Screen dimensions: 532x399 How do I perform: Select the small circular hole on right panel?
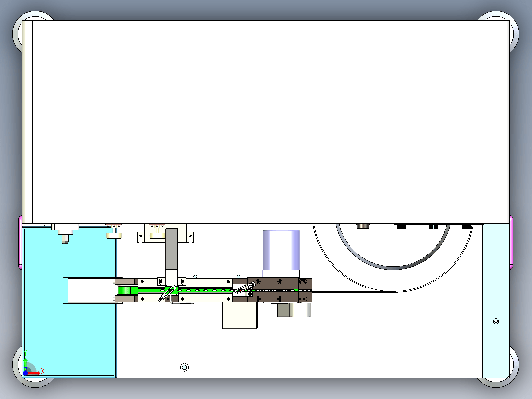496,321
